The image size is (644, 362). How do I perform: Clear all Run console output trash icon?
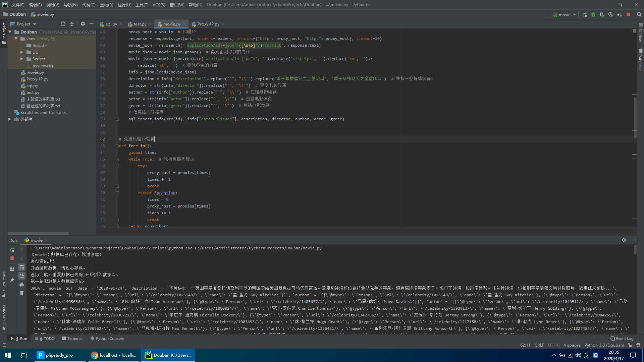click(22, 293)
